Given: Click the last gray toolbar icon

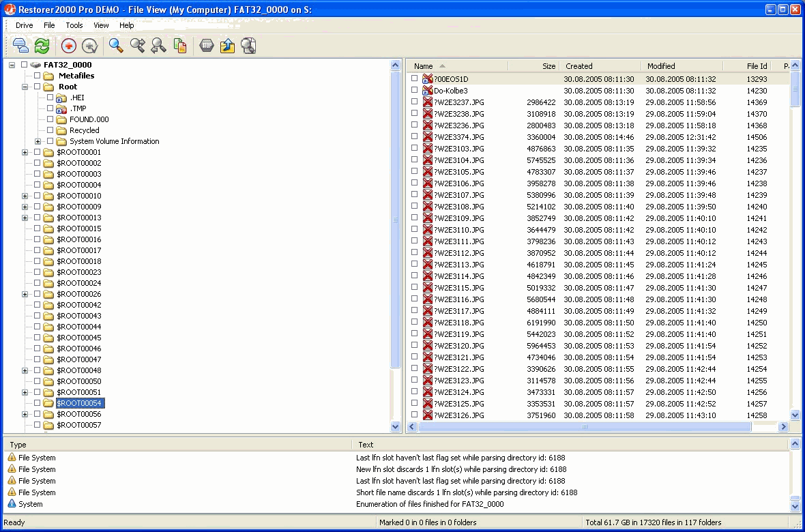Looking at the screenshot, I should (x=248, y=46).
